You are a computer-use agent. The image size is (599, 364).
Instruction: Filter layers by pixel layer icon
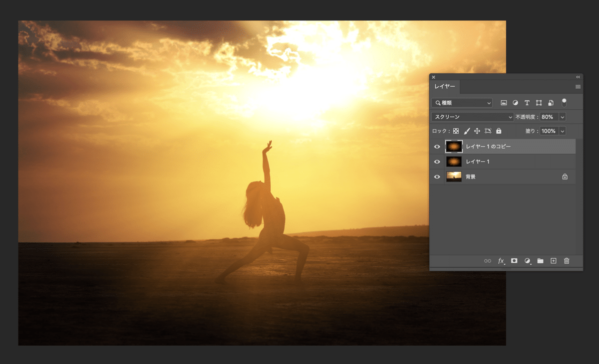click(x=504, y=103)
